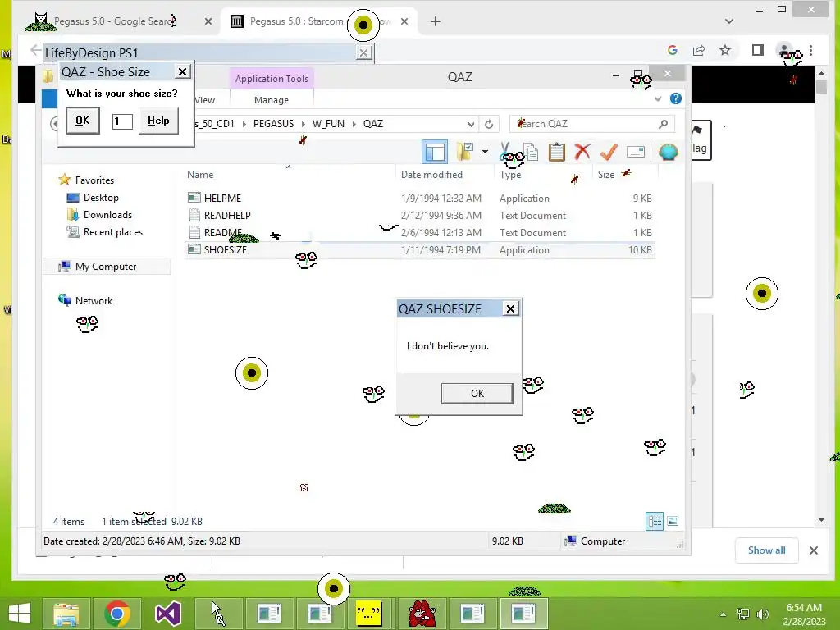Click OK in QAZ SHOESIZE message box
Viewport: 840px width, 630px height.
pos(477,394)
